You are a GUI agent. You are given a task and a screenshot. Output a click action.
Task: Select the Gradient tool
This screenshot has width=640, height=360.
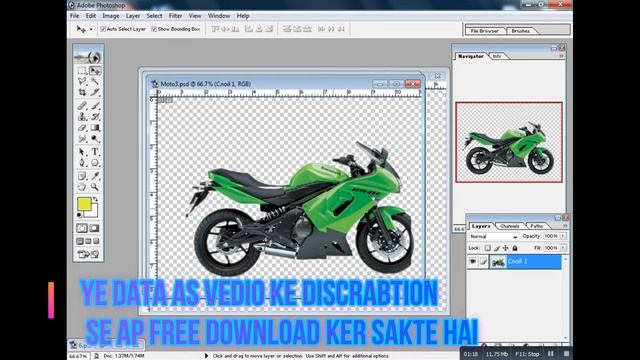point(95,128)
